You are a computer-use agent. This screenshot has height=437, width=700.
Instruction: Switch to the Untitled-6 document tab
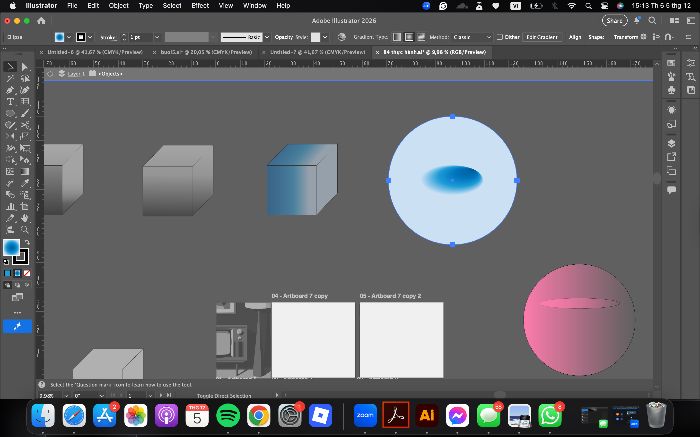pos(95,52)
